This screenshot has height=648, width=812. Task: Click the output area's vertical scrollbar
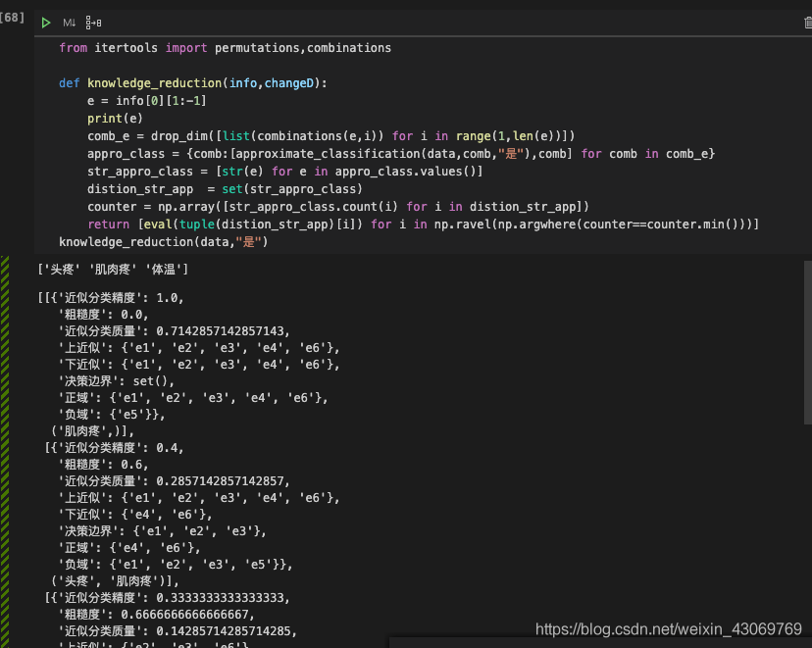[x=808, y=343]
